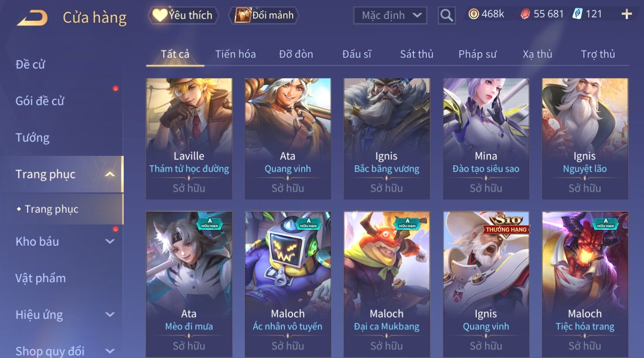Image resolution: width=644 pixels, height=358 pixels.
Task: Collapse the Trang phục sidebar section
Action: point(110,174)
